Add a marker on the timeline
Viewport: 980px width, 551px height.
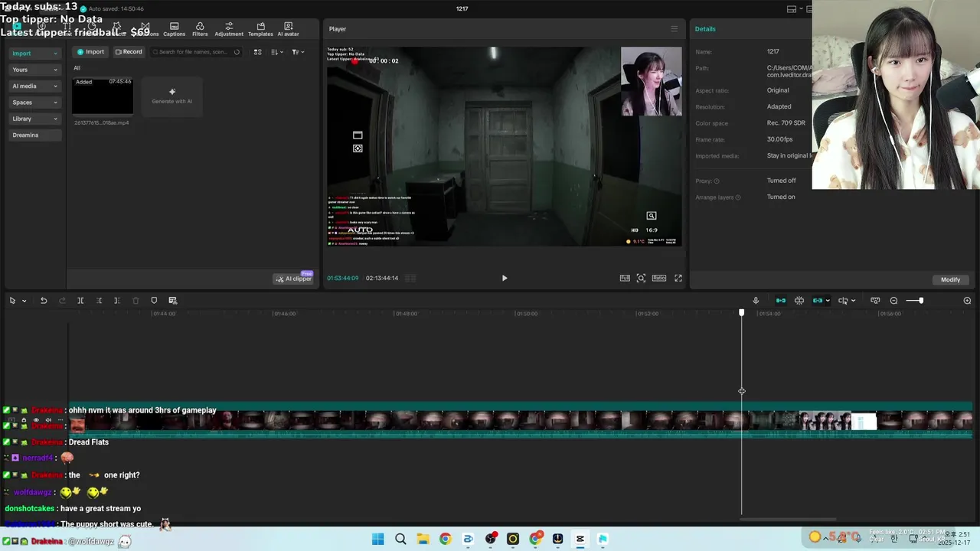pos(154,301)
